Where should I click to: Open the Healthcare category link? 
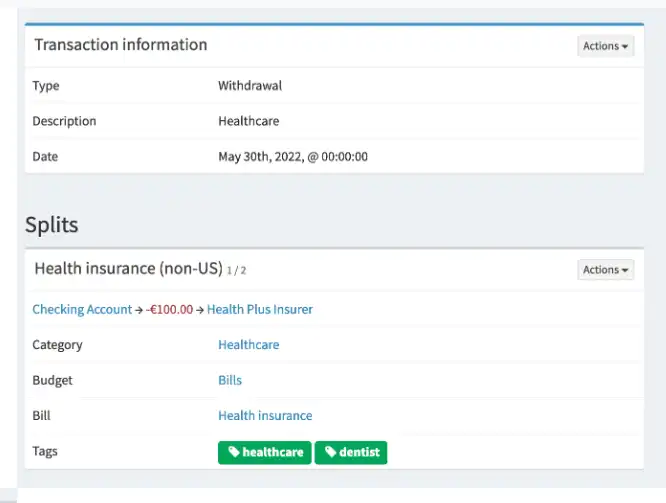tap(248, 345)
